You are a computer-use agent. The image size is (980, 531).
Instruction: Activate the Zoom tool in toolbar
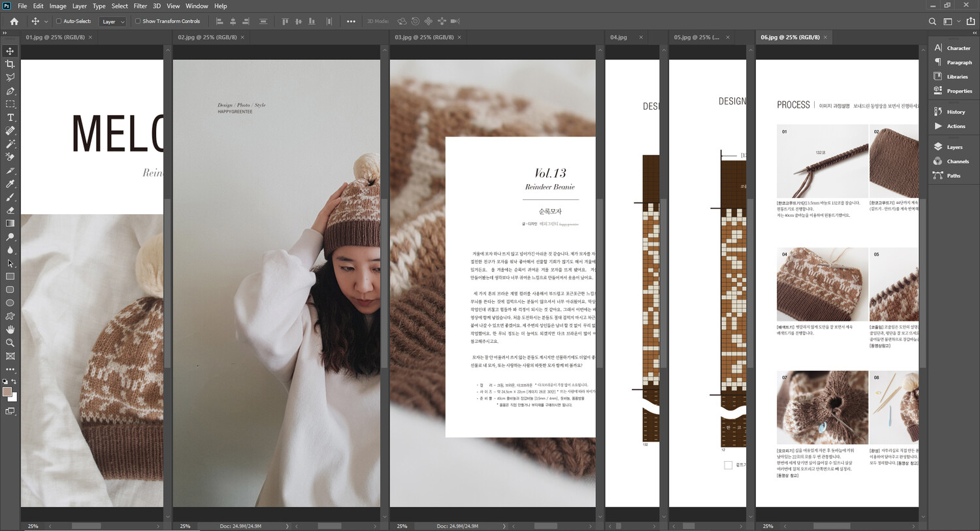10,343
